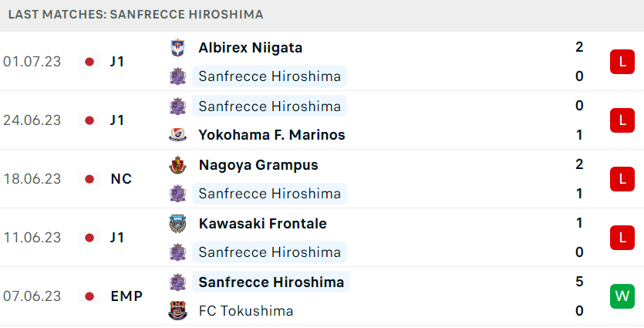Click loss badge for the Yokohama match
The image size is (644, 328).
(x=622, y=120)
